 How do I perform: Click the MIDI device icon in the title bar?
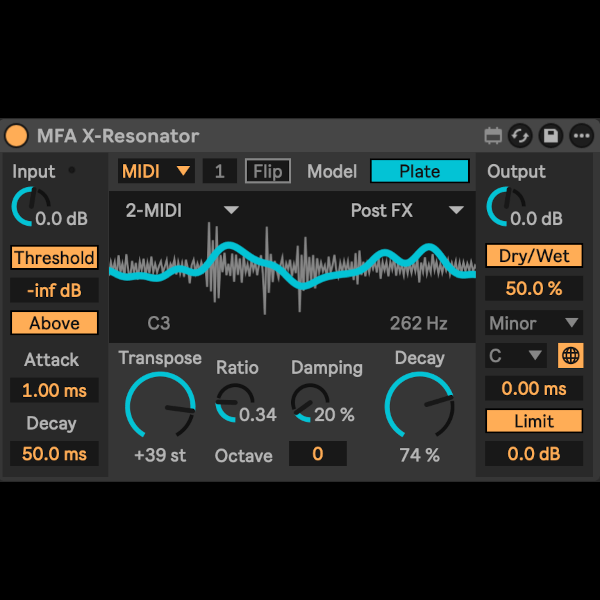[x=492, y=136]
